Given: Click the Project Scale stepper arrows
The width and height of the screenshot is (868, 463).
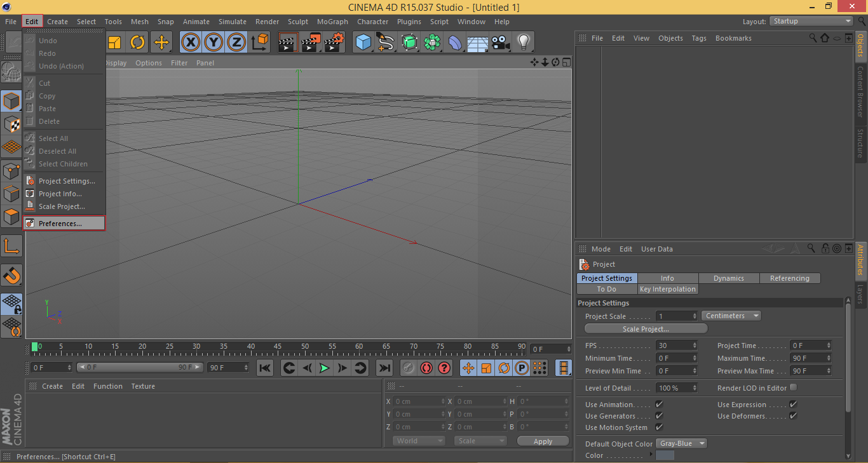Looking at the screenshot, I should pos(695,316).
